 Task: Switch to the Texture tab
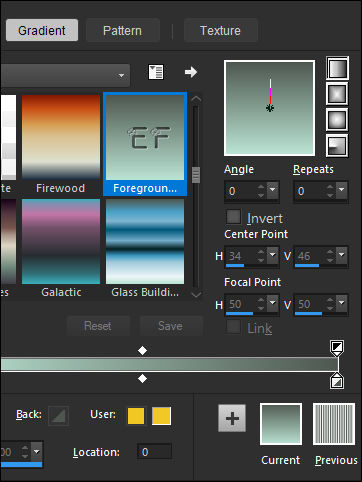pos(220,31)
